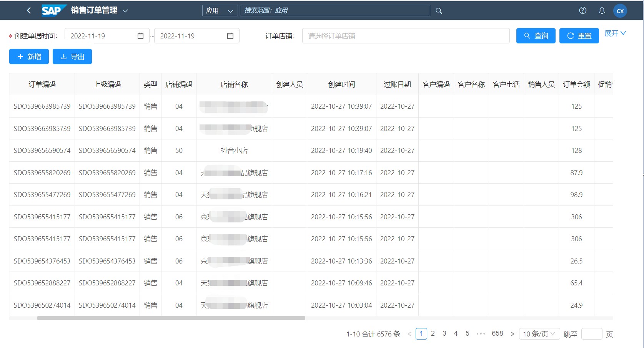This screenshot has width=644, height=348.
Task: Click order code SDO539650274014
Action: [42, 305]
